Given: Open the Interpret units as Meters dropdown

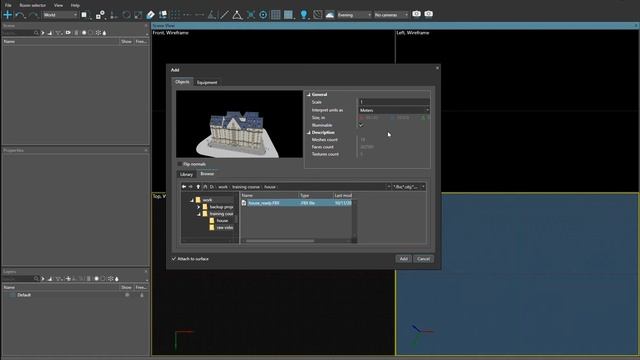Looking at the screenshot, I should (394, 110).
